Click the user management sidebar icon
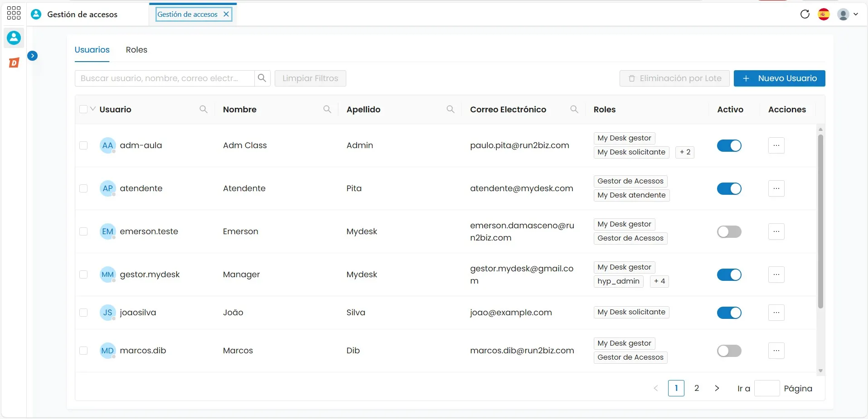Screen dimensions: 868x419 click(x=14, y=38)
